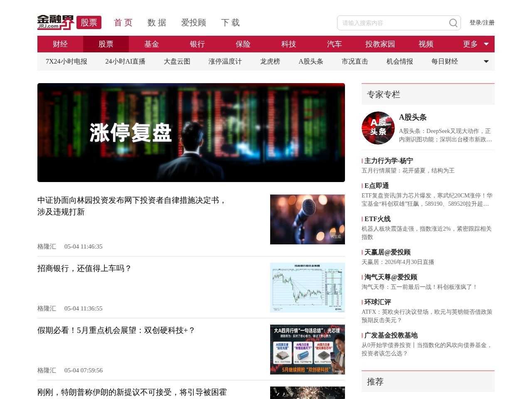Open 中证协面向林园投资 article headline
Image resolution: width=532 pixels, height=399 pixels.
pos(132,206)
